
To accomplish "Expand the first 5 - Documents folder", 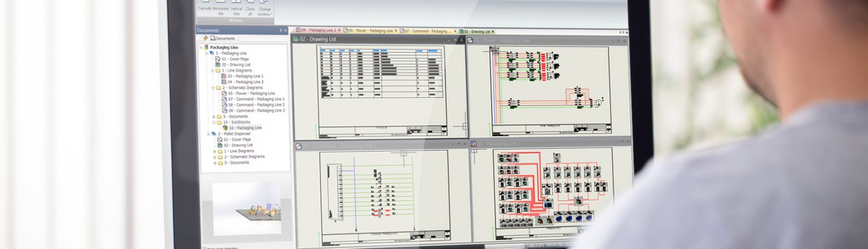I will point(214,116).
